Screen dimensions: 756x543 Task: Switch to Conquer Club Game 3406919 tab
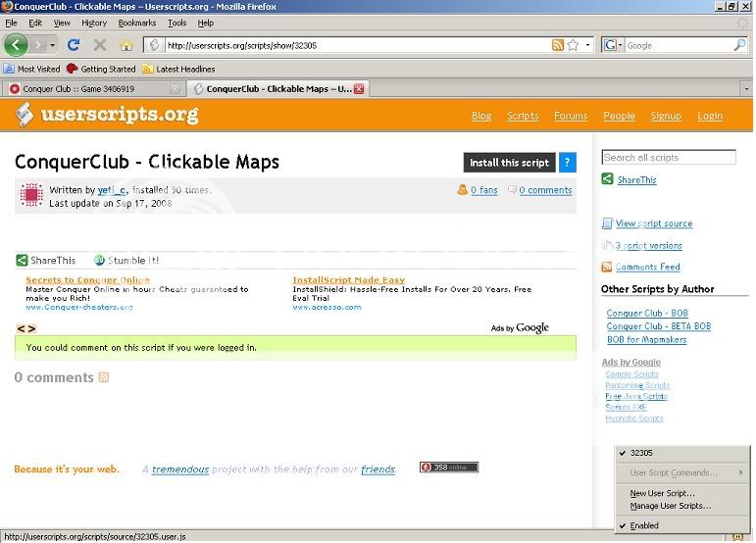point(94,88)
